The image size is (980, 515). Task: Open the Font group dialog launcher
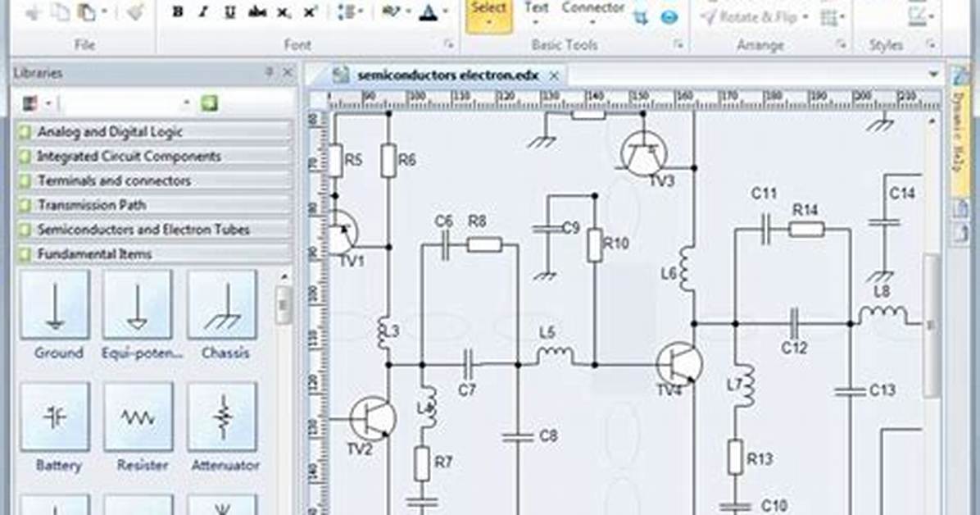click(449, 44)
